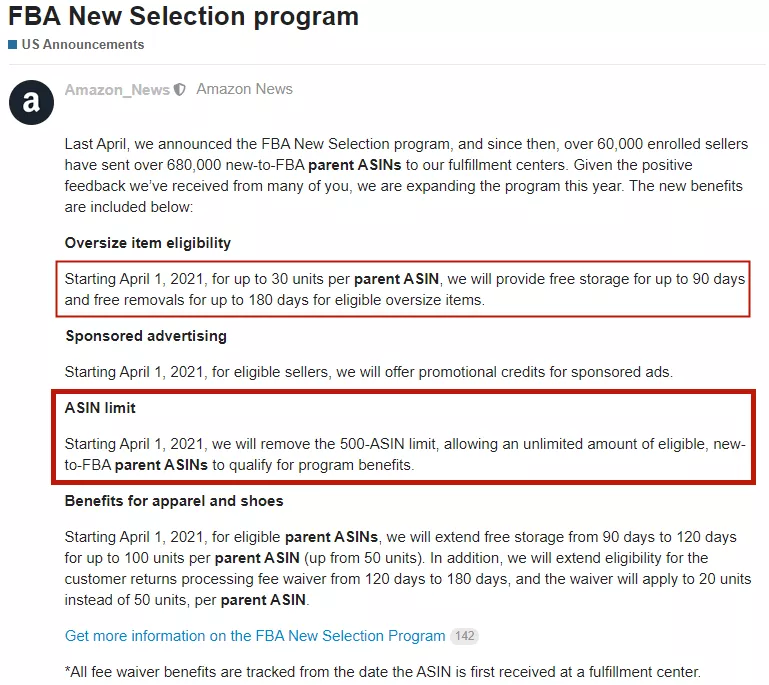Click the fee waiver benefits footnote
Viewport: 769px width, 685px height.
click(x=383, y=672)
